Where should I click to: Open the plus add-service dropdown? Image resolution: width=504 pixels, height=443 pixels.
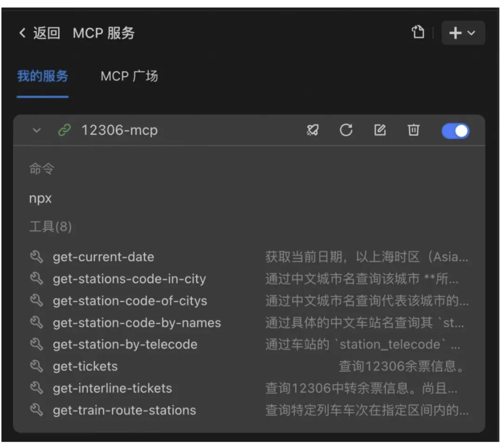tap(463, 33)
